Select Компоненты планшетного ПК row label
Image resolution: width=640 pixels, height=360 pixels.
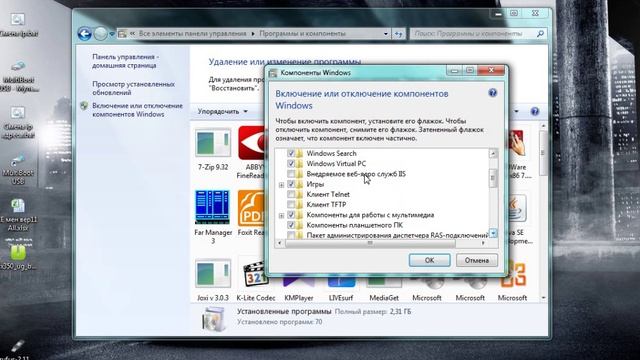pos(355,225)
